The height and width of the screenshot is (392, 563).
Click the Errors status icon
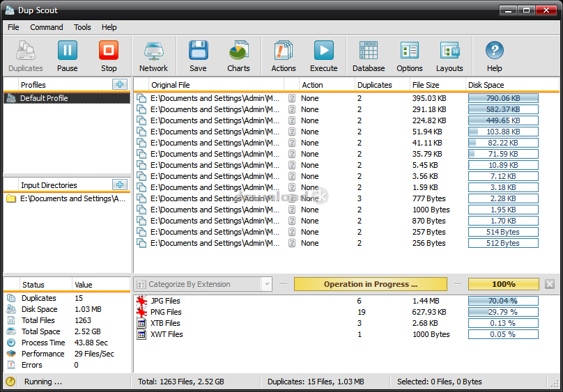[11, 365]
